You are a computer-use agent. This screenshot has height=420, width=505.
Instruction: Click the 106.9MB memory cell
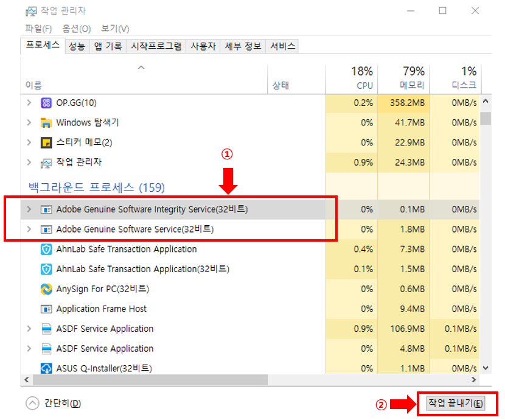click(x=403, y=329)
